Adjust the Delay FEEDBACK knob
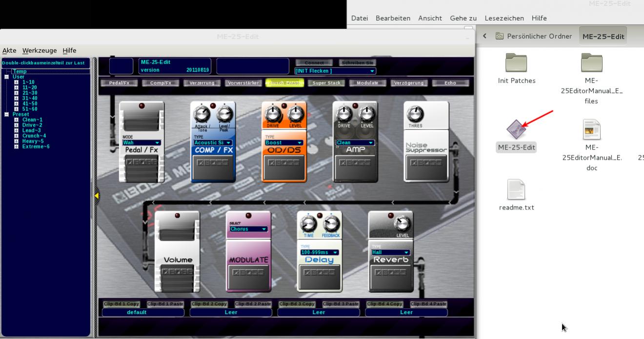 click(x=331, y=225)
